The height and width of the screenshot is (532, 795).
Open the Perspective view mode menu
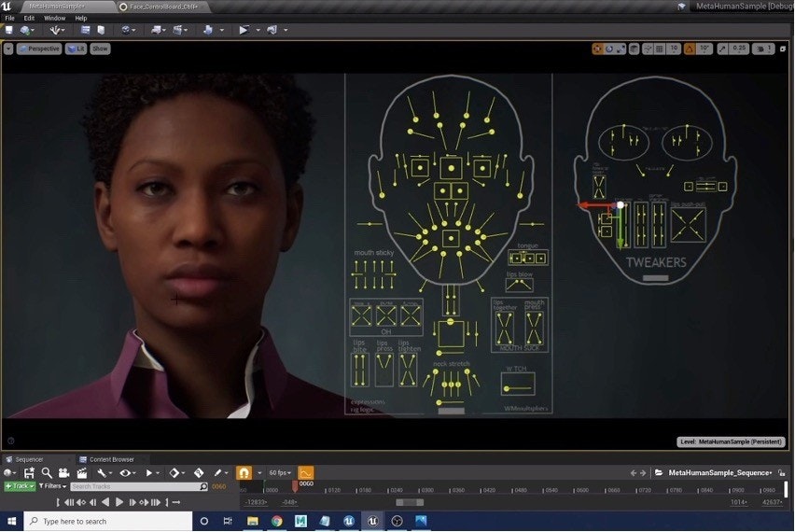click(x=39, y=49)
